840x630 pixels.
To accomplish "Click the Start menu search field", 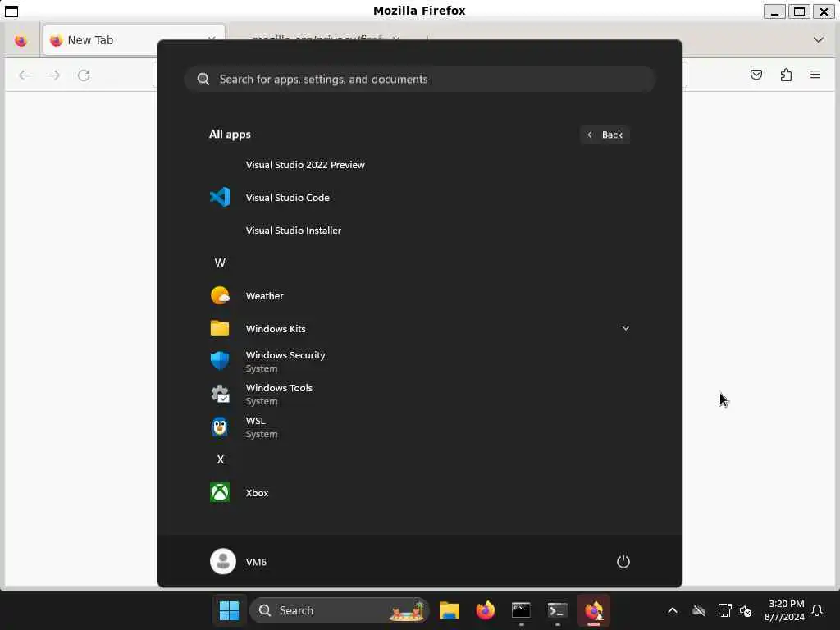I will [419, 80].
